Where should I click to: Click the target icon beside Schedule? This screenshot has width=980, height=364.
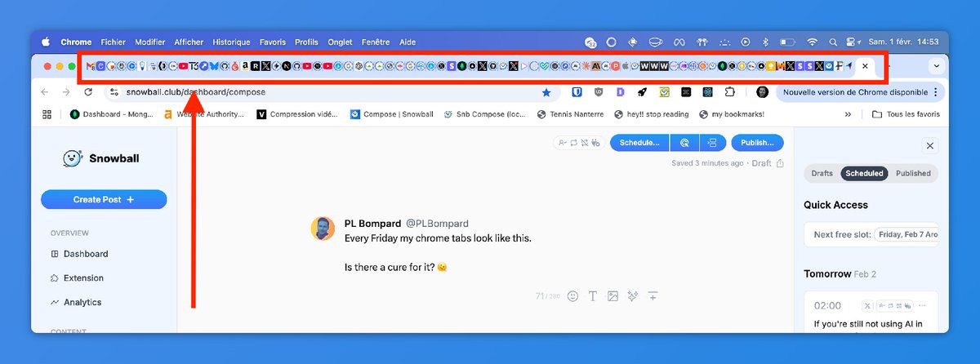(x=684, y=143)
